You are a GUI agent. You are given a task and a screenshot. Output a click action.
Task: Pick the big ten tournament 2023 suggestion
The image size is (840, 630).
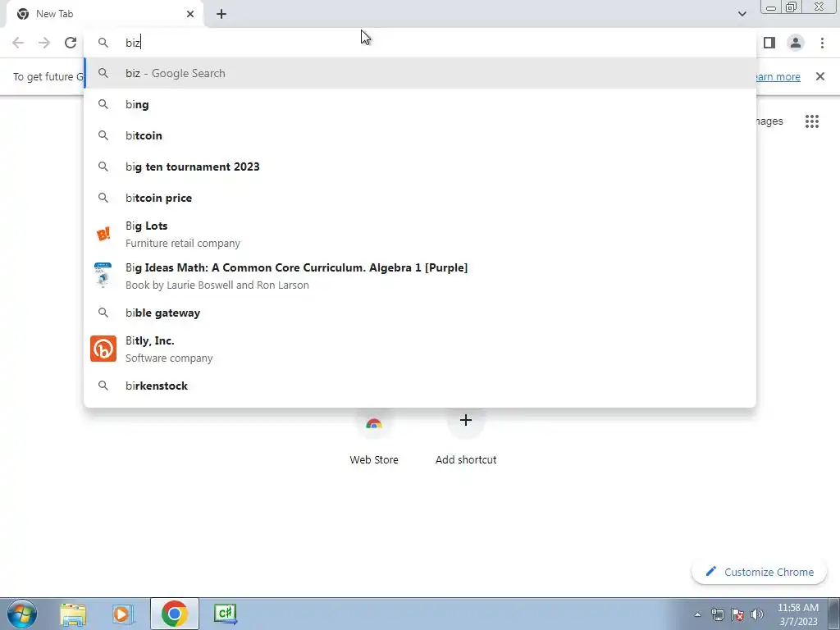coord(420,167)
